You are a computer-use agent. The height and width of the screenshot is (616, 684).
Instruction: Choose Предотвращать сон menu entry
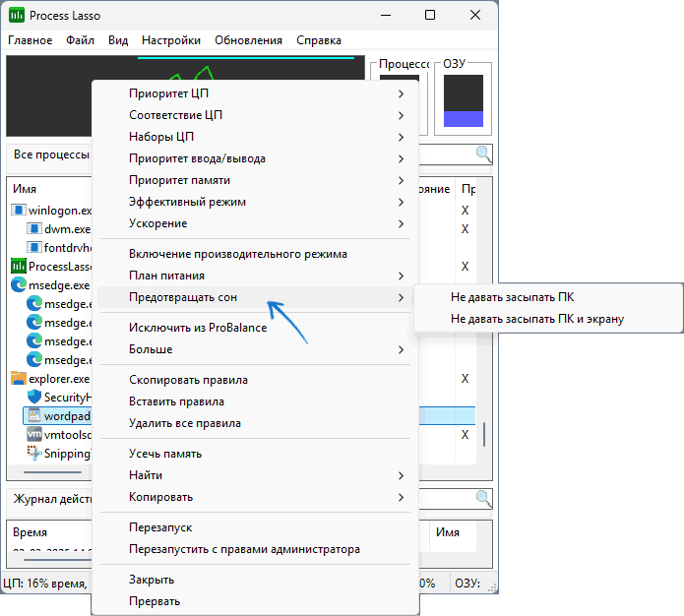(255, 297)
